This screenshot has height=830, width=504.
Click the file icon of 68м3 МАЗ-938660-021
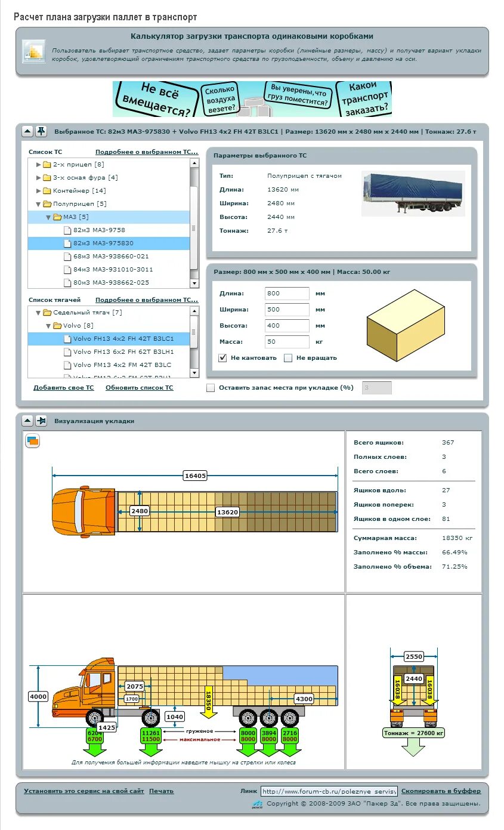pos(67,257)
